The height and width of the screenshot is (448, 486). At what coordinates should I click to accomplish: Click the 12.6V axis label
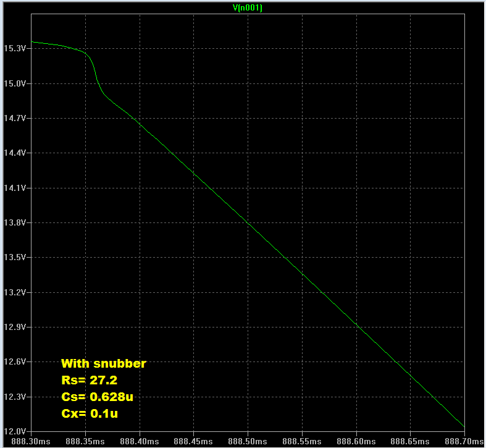coord(15,361)
